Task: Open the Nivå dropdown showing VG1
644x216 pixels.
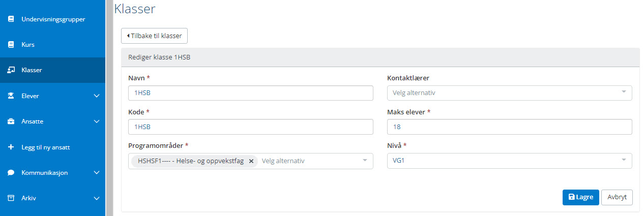Action: coord(509,161)
